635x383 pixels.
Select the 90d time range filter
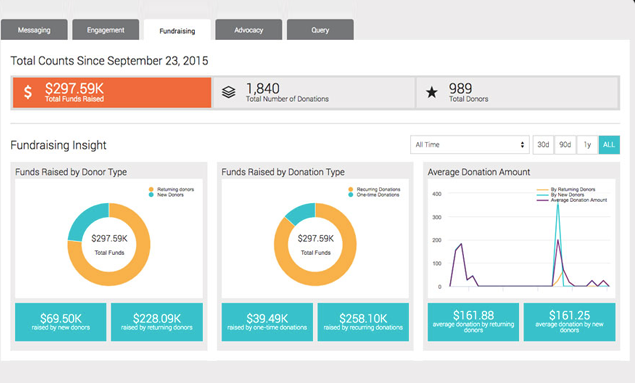565,145
